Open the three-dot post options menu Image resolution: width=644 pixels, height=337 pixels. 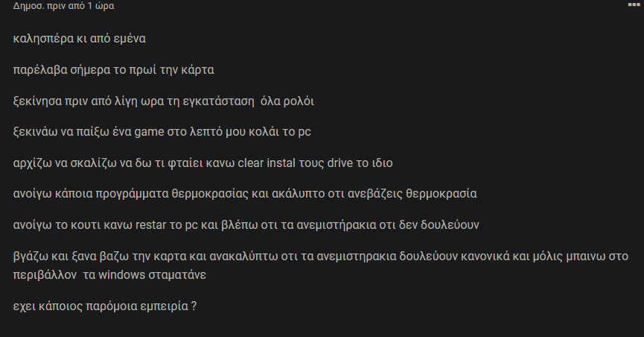click(x=634, y=4)
